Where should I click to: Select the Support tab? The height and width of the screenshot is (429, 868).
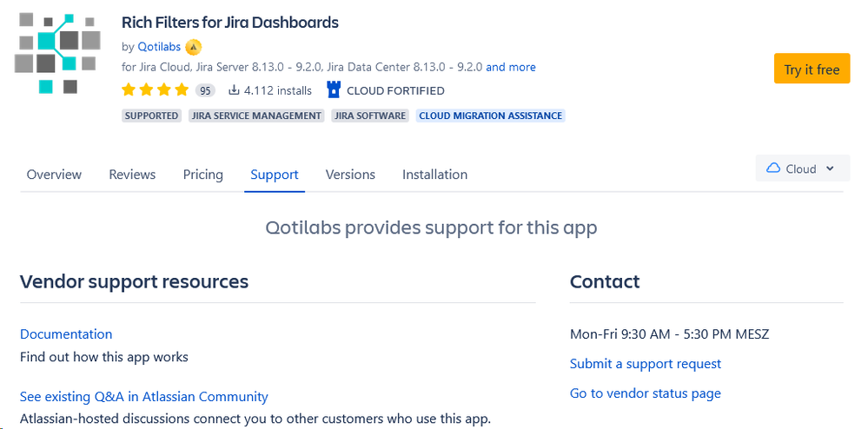[275, 175]
